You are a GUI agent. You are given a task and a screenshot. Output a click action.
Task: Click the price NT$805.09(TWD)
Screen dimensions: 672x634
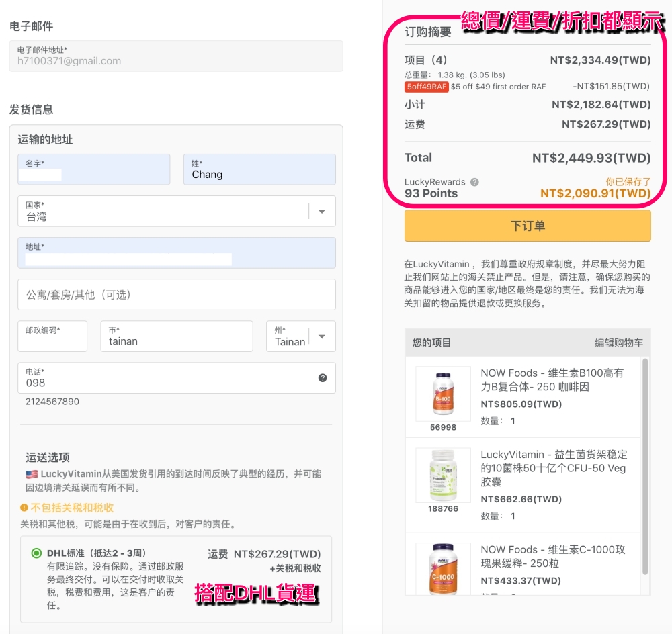(x=521, y=404)
